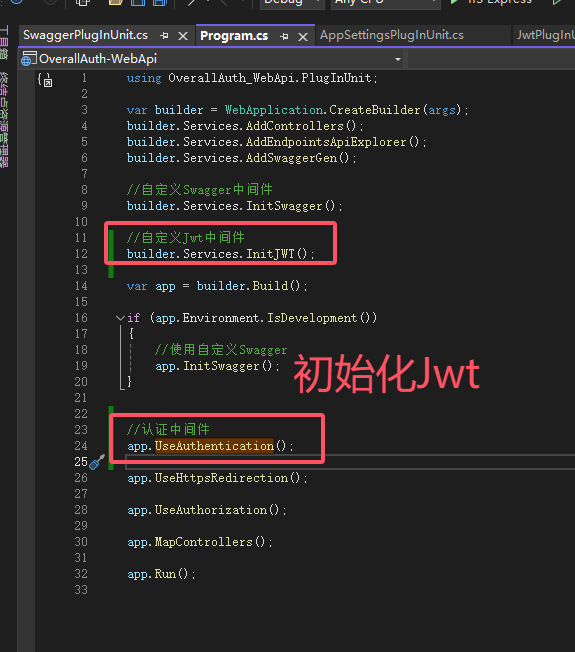This screenshot has width=575, height=652.
Task: Click the Save All toolbar icon
Action: 160,2
